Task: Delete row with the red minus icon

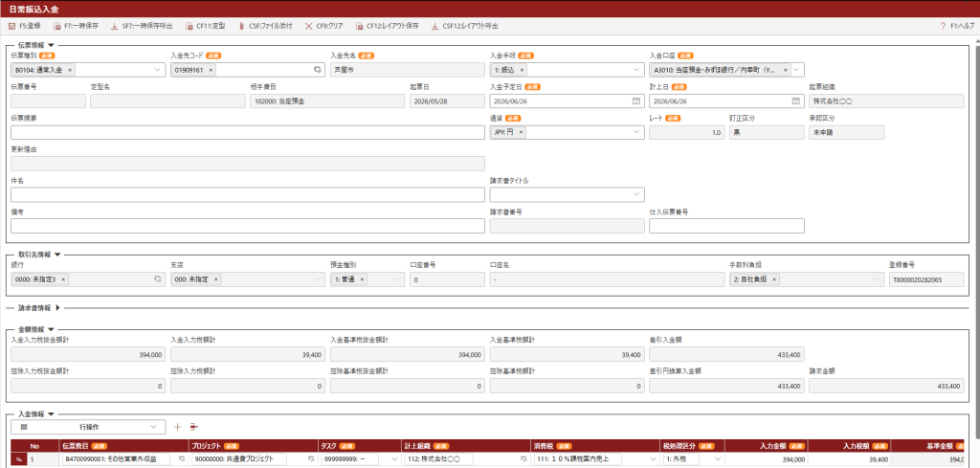Action: (193, 427)
